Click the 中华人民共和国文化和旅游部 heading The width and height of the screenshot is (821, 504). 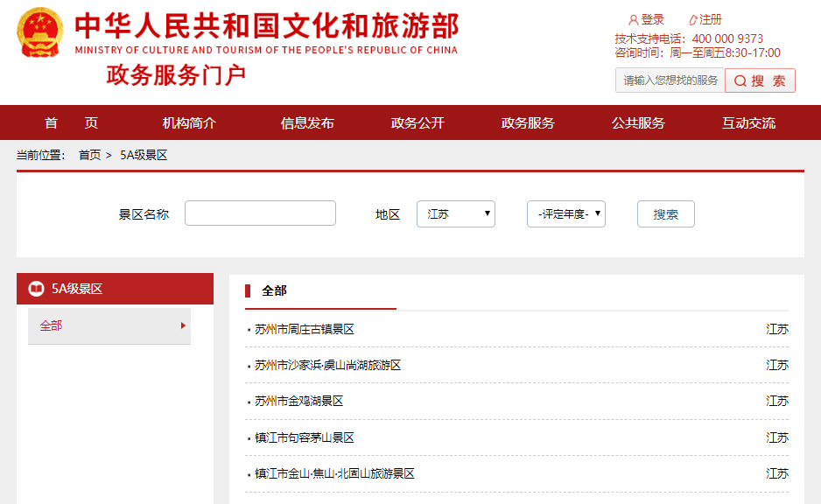pyautogui.click(x=266, y=26)
